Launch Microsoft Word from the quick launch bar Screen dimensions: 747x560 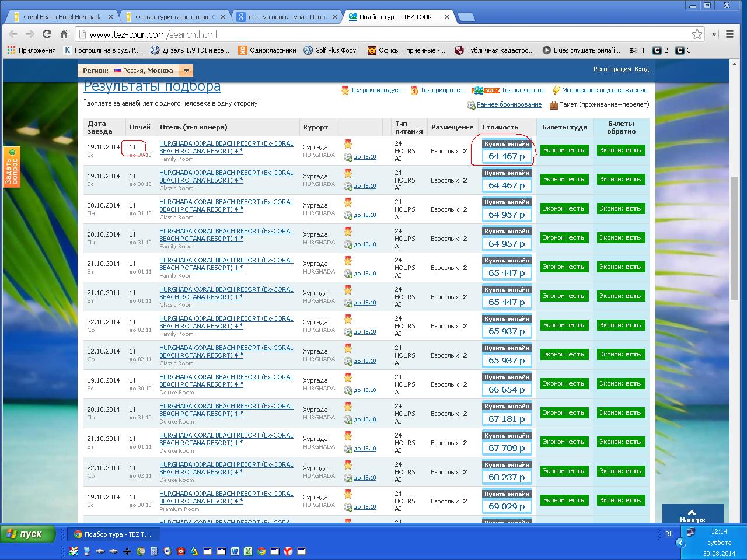235,551
